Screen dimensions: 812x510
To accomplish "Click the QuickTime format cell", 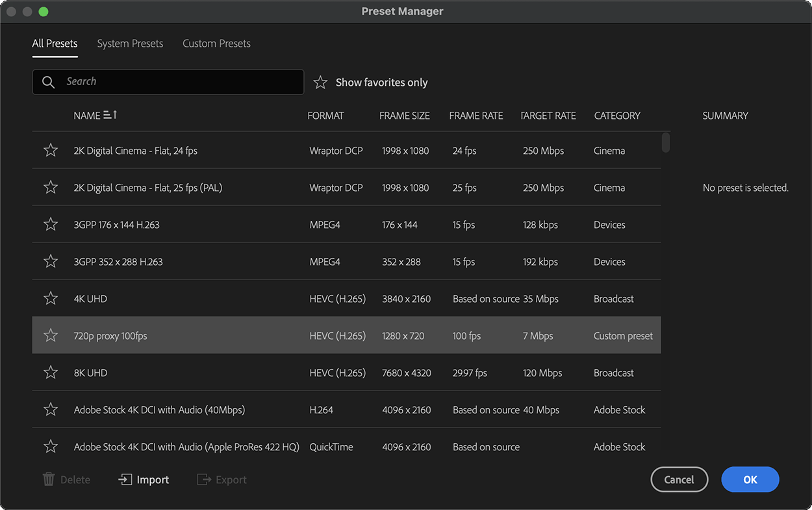I will [x=331, y=447].
